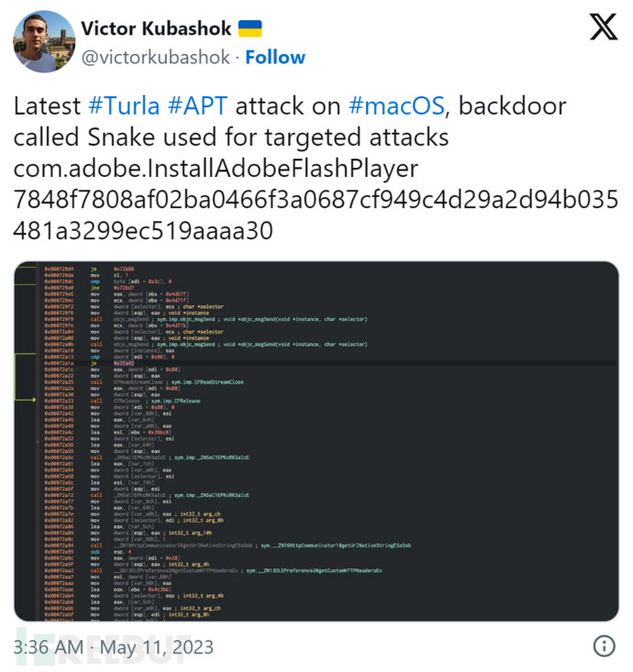Click the @victorkubashok handle
The width and height of the screenshot is (633, 672).
(157, 57)
